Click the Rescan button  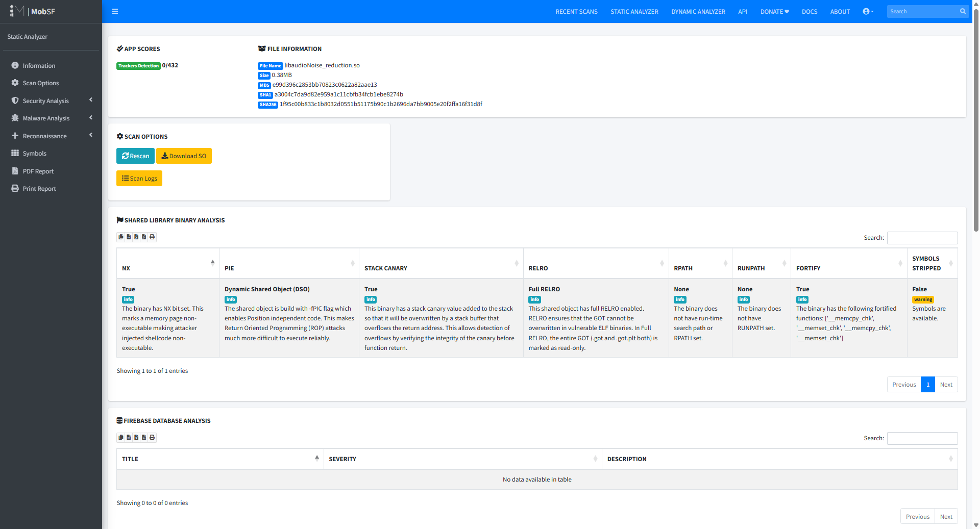pyautogui.click(x=135, y=156)
